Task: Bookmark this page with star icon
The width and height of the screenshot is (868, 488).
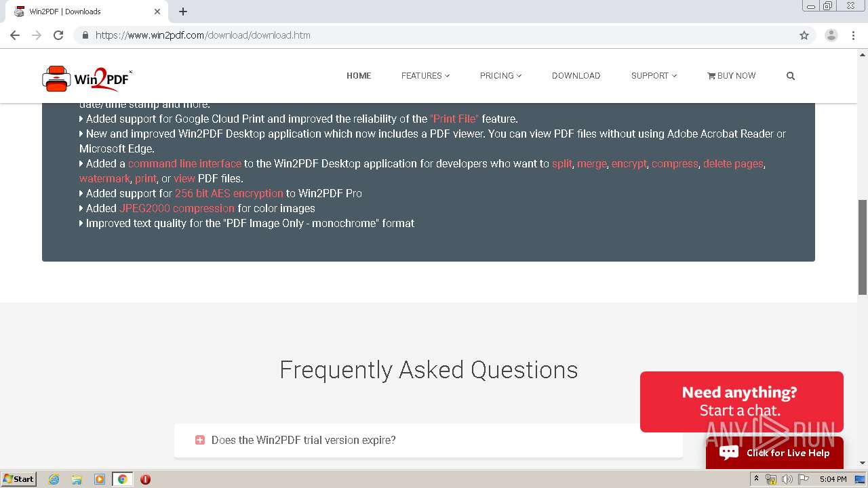Action: point(804,35)
